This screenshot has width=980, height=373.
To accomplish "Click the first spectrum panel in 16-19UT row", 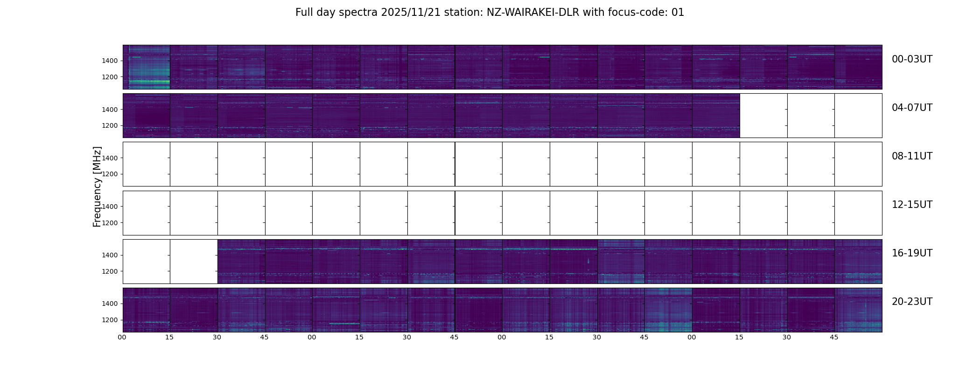I will pyautogui.click(x=241, y=262).
